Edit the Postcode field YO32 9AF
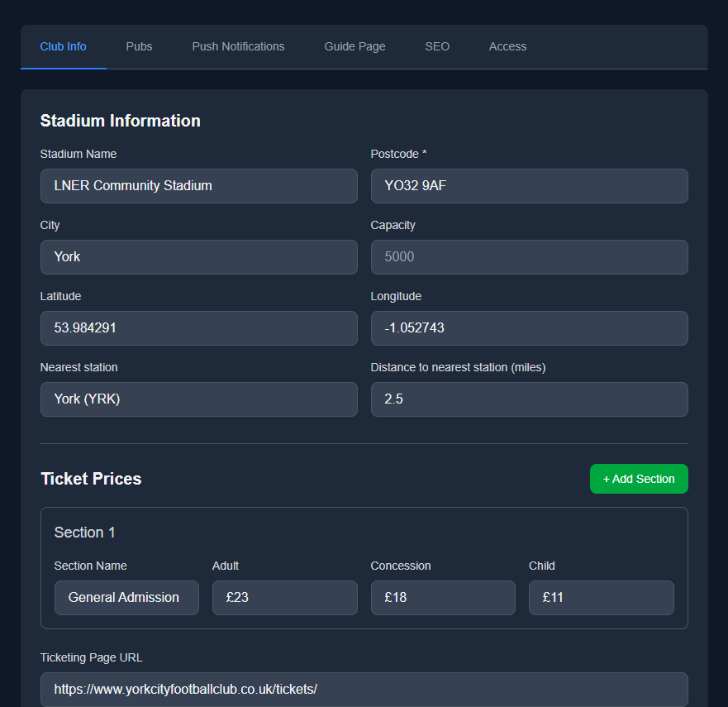Image resolution: width=728 pixels, height=707 pixels. click(x=530, y=186)
